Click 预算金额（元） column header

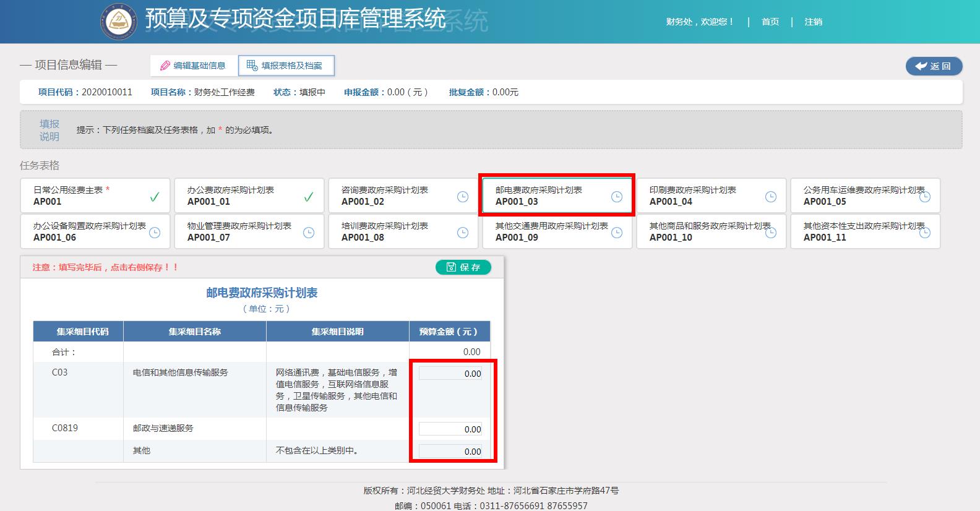(x=450, y=332)
